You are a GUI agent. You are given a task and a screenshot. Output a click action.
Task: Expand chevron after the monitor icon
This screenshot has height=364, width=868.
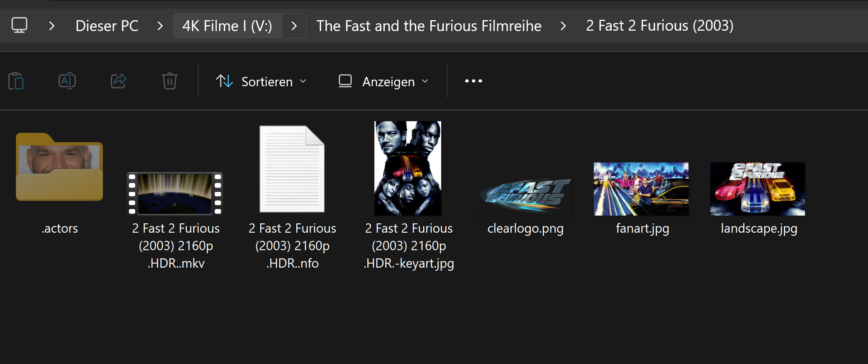52,26
